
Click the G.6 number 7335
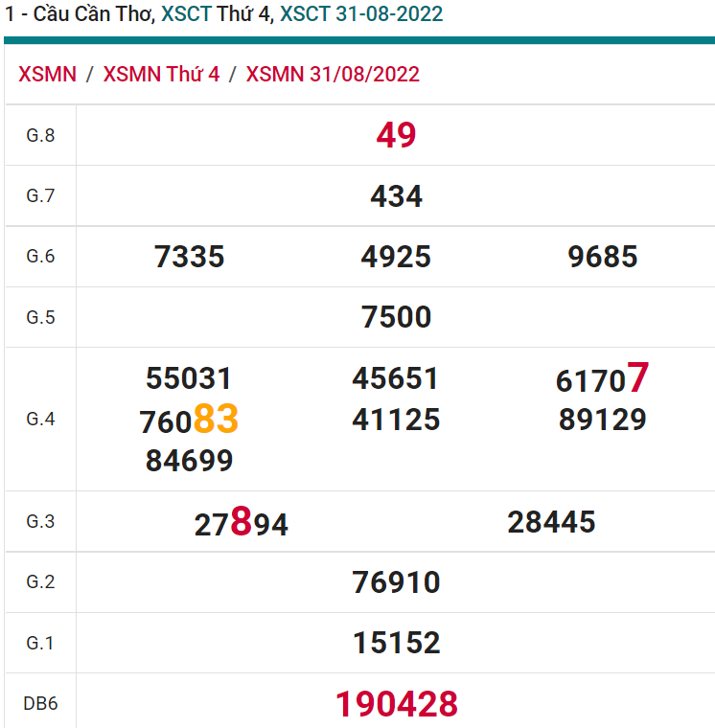(189, 257)
